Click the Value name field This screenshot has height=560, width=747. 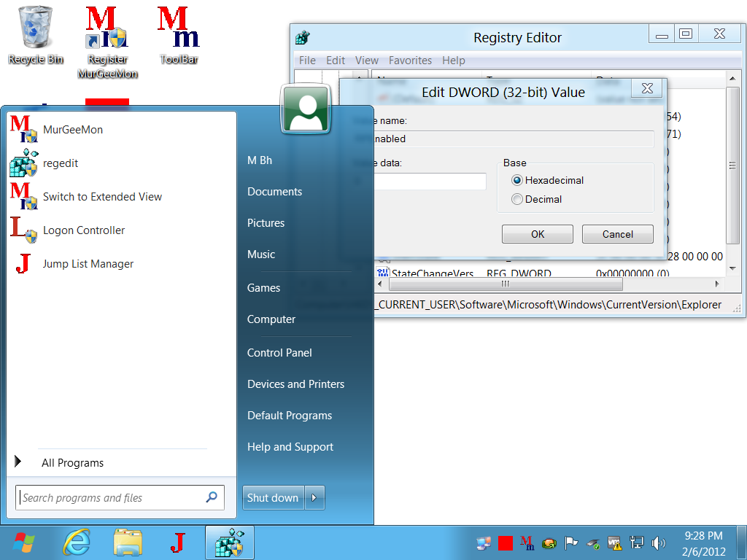click(514, 139)
